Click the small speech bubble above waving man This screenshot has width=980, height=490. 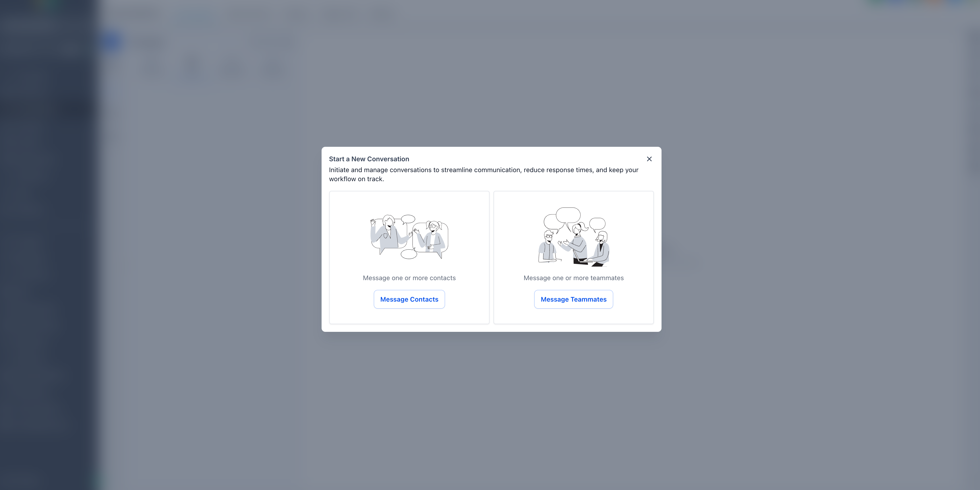[408, 219]
